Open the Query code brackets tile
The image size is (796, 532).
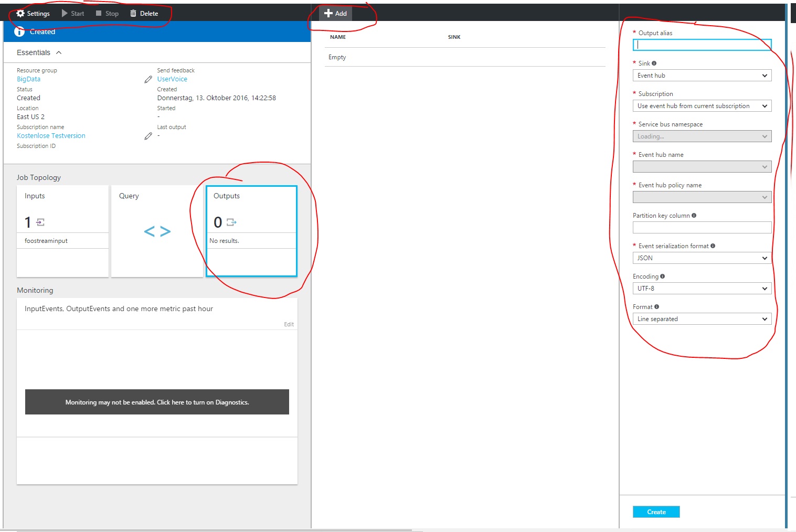[x=157, y=231]
